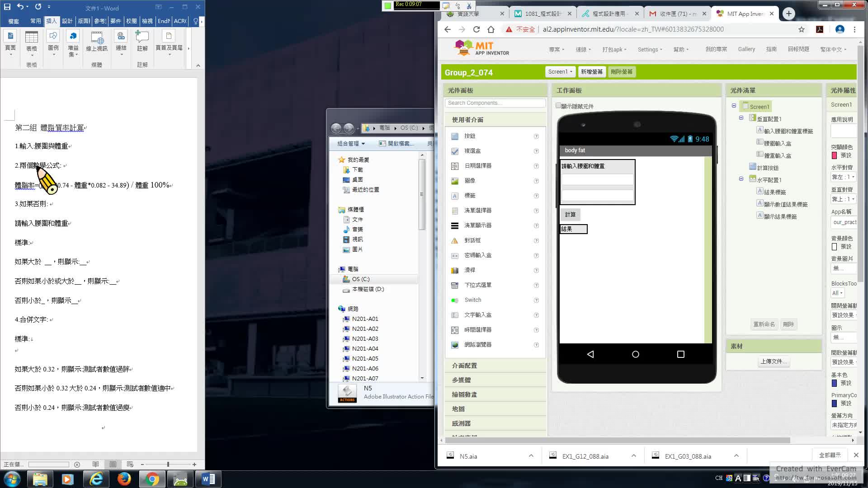Click 重新命名 button in component list
The width and height of the screenshot is (868, 488).
coord(764,324)
